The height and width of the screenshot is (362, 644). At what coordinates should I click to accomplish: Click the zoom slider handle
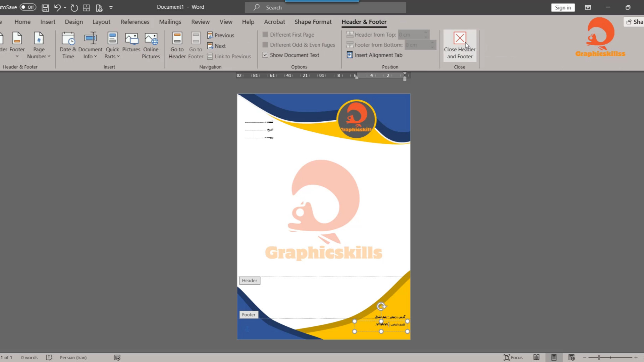[x=599, y=358]
